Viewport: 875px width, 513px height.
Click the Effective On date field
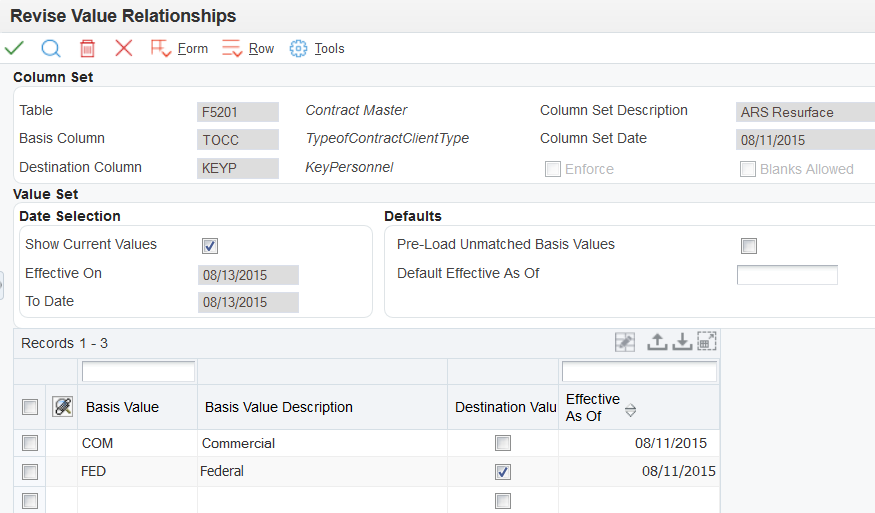point(248,275)
